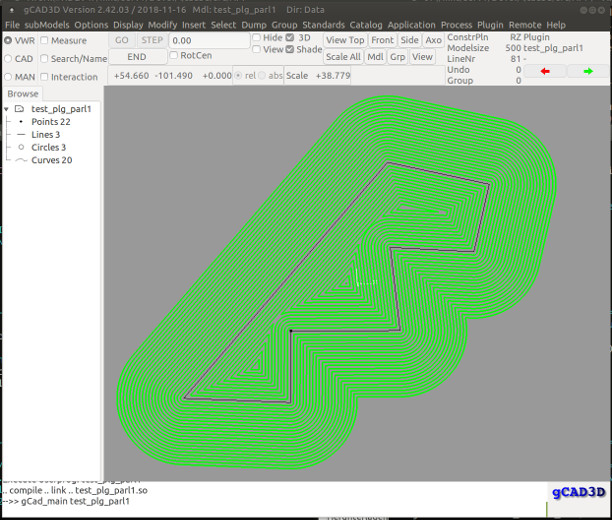This screenshot has height=520, width=612.
Task: Open the Standards menu
Action: pyautogui.click(x=323, y=25)
